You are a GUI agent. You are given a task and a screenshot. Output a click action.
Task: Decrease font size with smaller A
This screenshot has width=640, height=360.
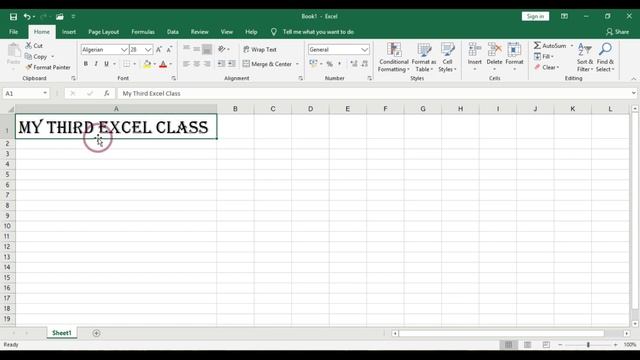169,49
